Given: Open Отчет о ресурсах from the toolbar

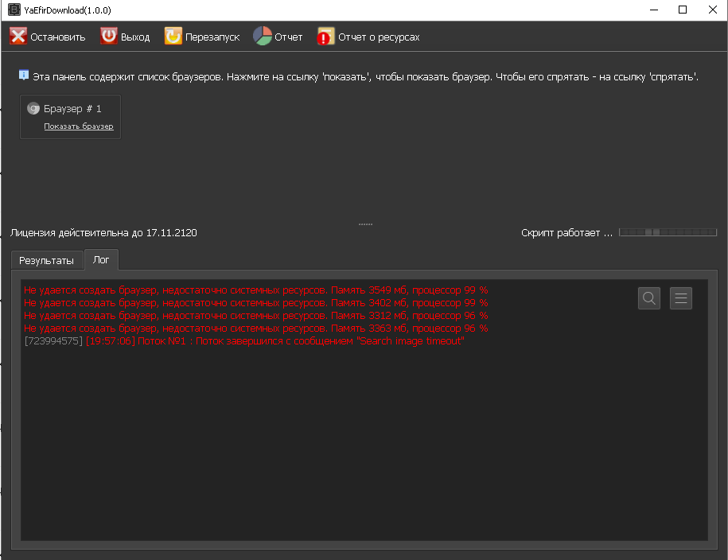Looking at the screenshot, I should 325,37.
